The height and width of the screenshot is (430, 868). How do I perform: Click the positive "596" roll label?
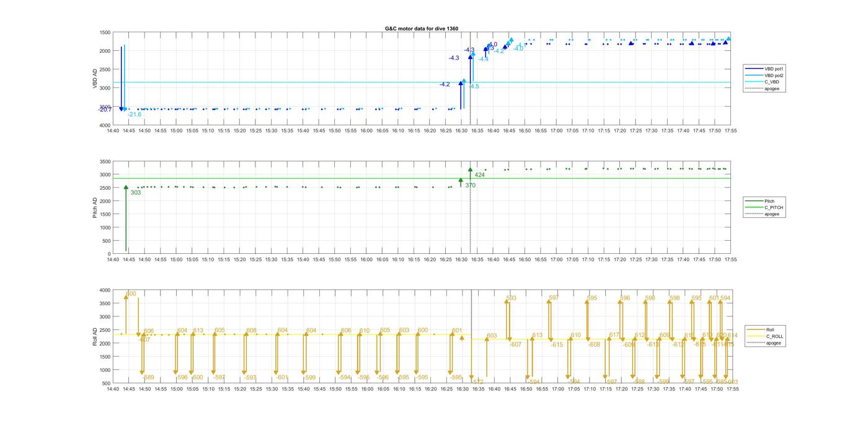[x=625, y=298]
